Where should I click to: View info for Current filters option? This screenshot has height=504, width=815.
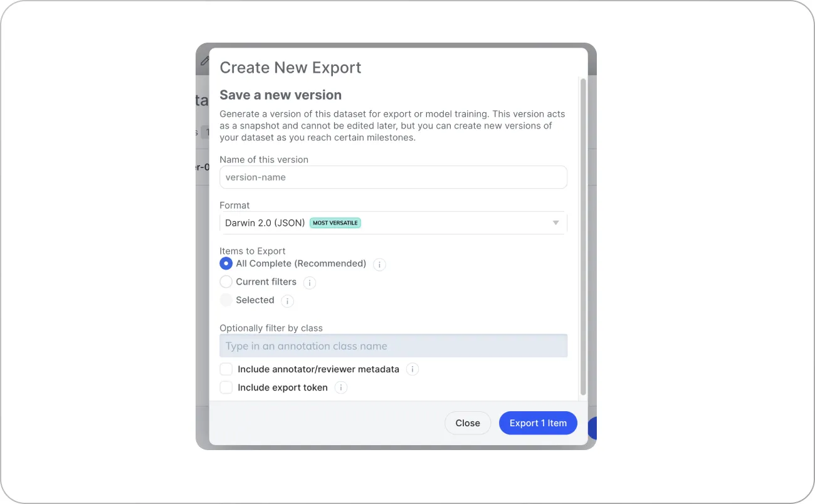(x=309, y=283)
